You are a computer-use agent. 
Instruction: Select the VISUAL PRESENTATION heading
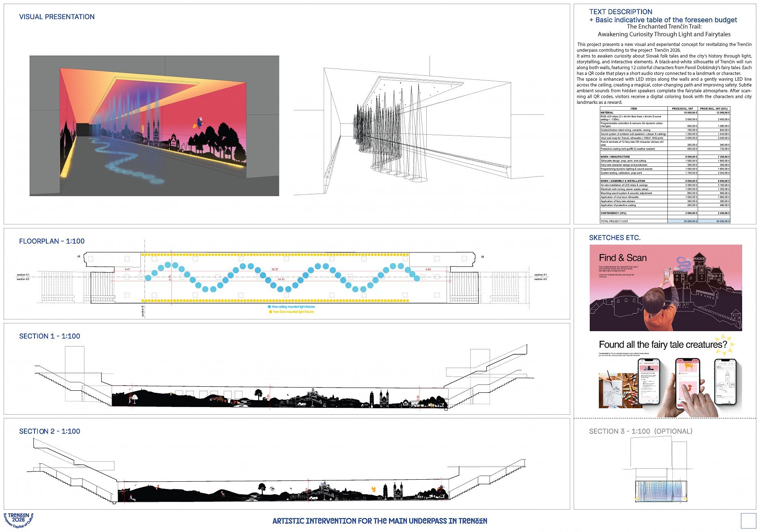click(x=57, y=17)
